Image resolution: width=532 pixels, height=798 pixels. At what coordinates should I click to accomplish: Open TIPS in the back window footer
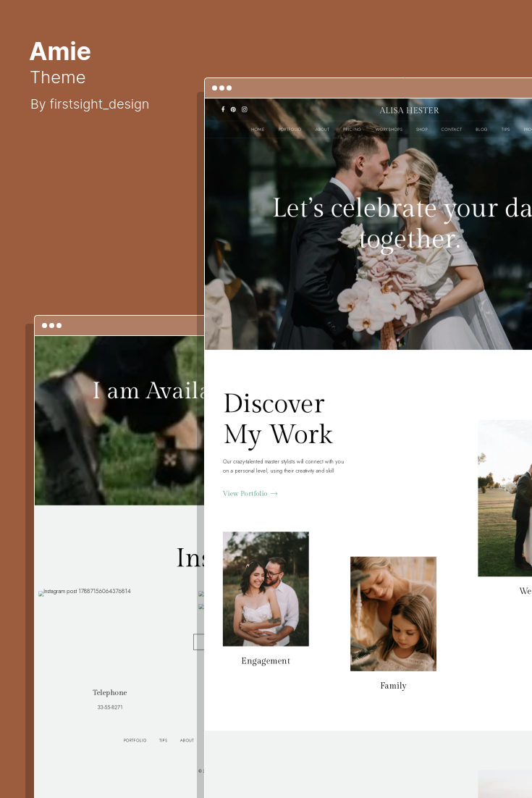[x=163, y=741]
